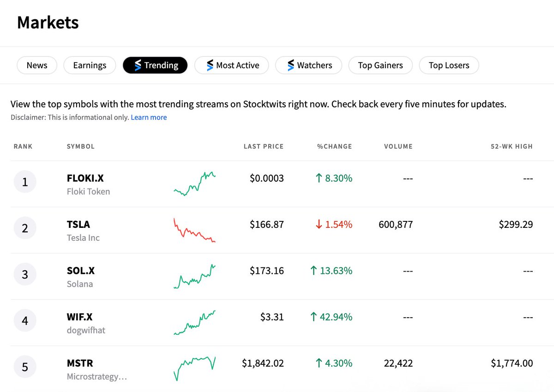Click the rank 5 badge
Image resolution: width=554 pixels, height=392 pixels.
(25, 367)
